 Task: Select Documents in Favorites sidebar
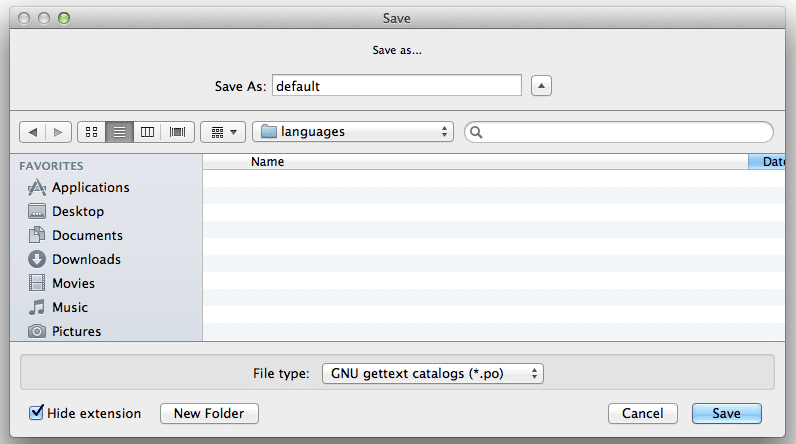click(87, 235)
